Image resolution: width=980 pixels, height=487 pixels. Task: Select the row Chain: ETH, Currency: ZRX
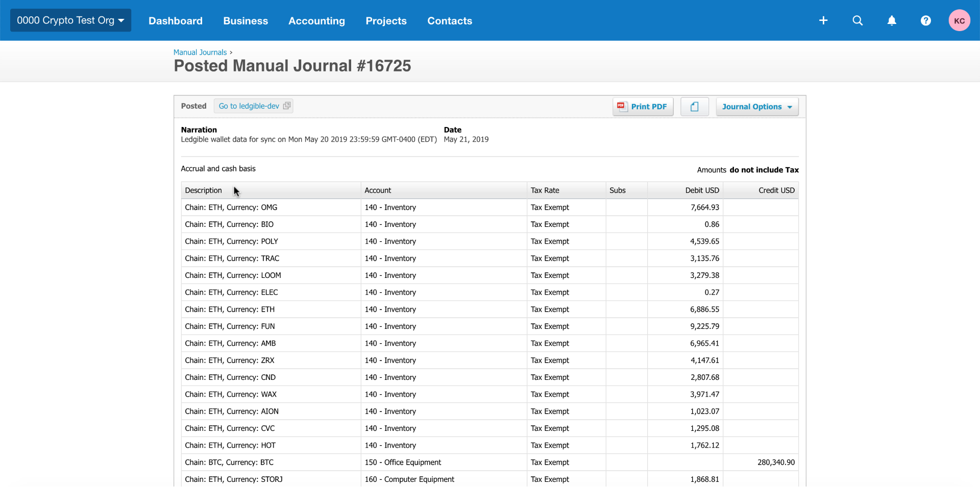(489, 361)
